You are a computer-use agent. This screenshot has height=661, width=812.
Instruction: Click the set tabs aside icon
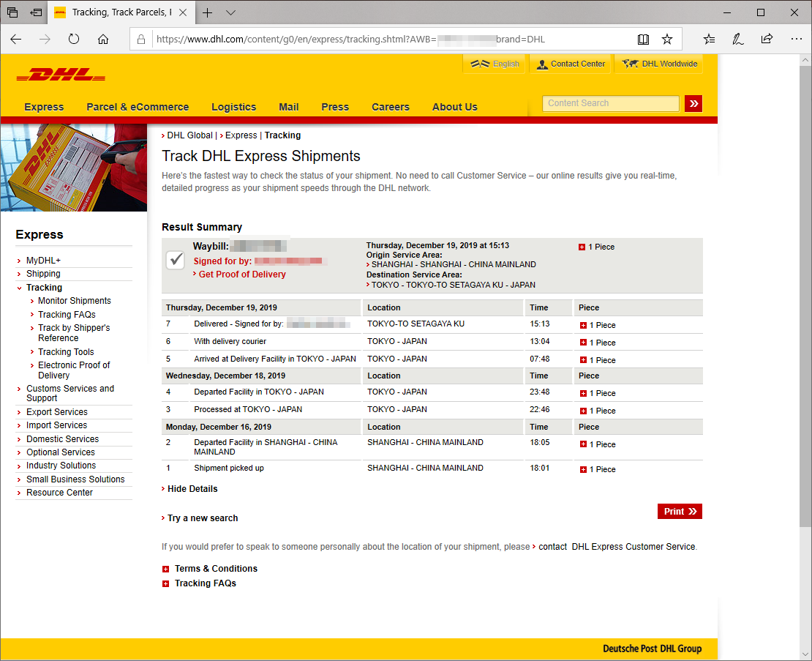coord(36,12)
